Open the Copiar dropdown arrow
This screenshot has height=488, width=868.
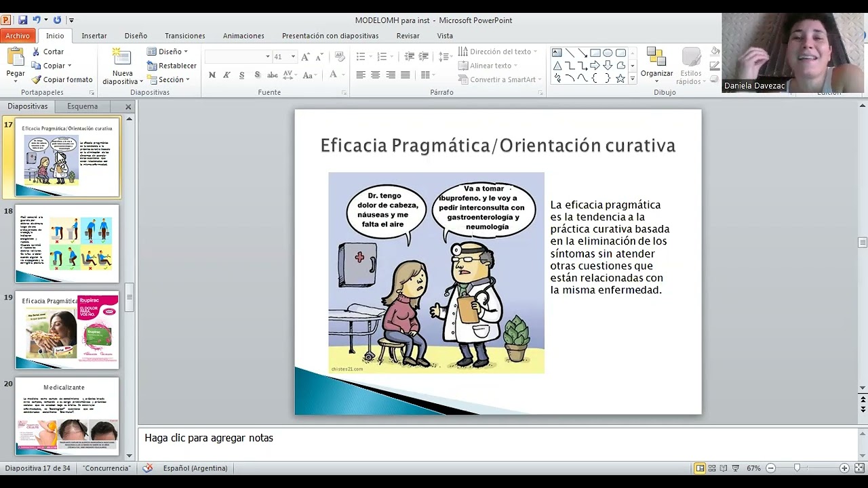point(68,66)
